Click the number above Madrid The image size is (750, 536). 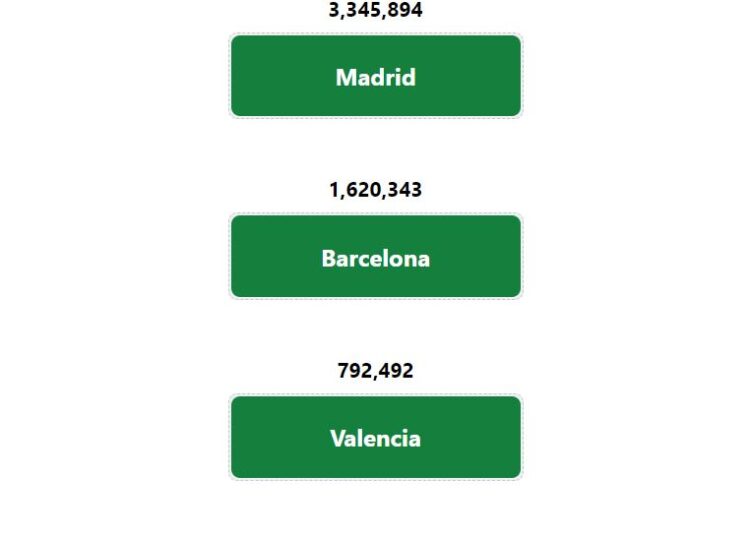[x=375, y=10]
